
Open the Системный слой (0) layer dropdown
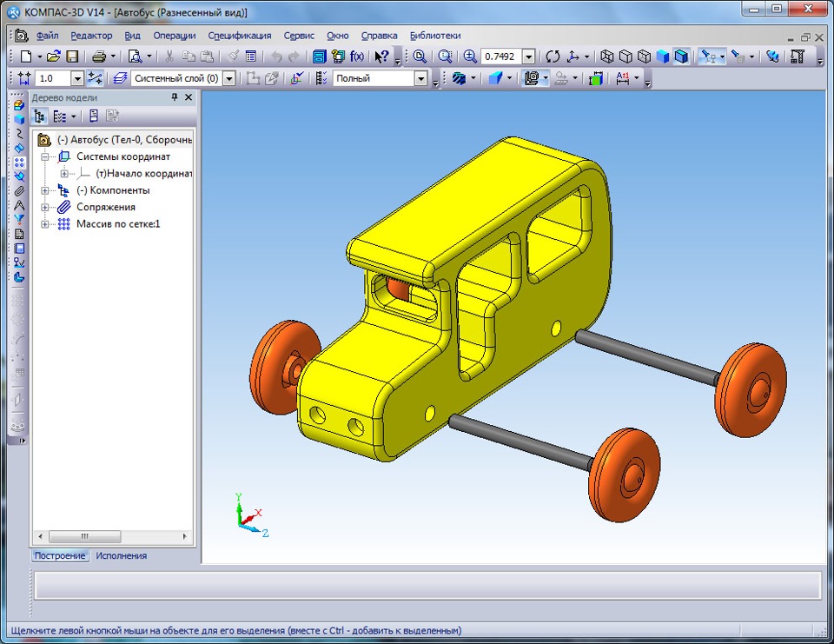228,79
